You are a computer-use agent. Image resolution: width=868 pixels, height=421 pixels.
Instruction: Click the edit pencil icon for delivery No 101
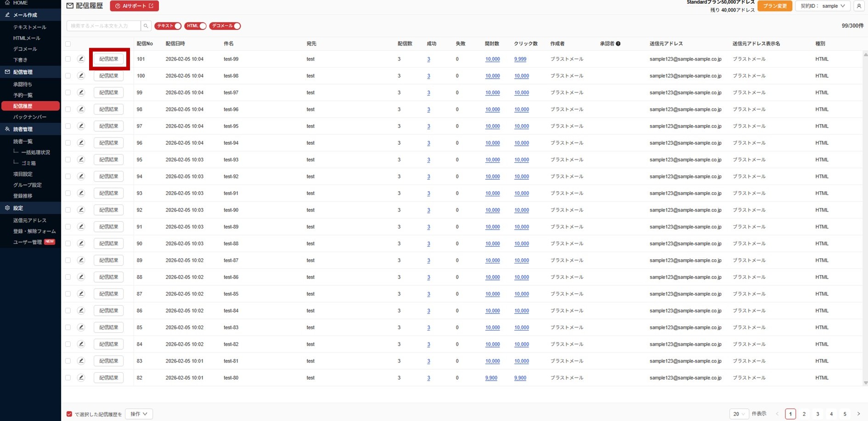tap(81, 59)
